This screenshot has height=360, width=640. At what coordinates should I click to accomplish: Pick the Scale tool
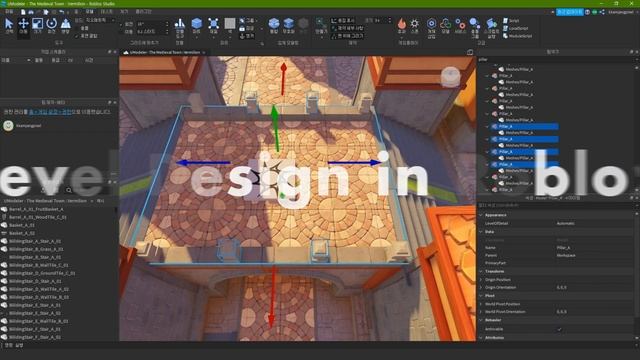[37, 25]
